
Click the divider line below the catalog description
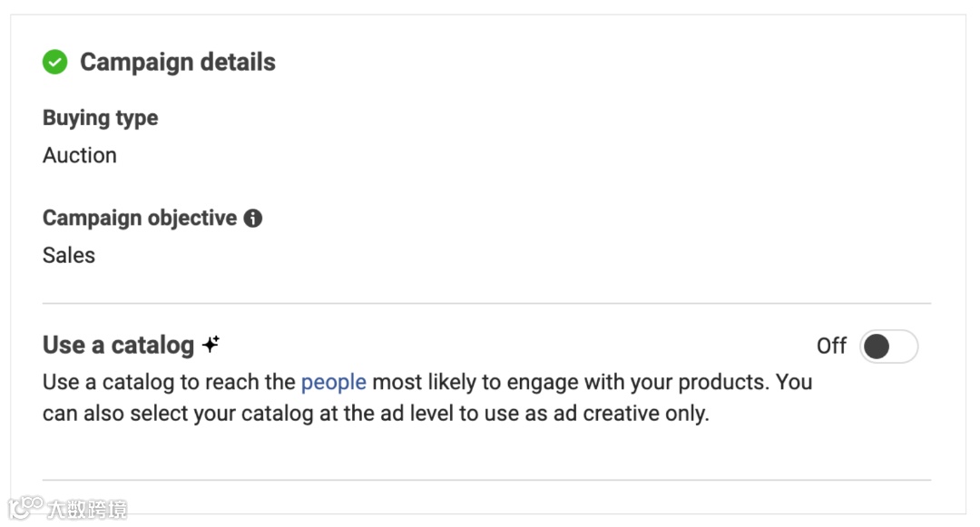pos(486,480)
